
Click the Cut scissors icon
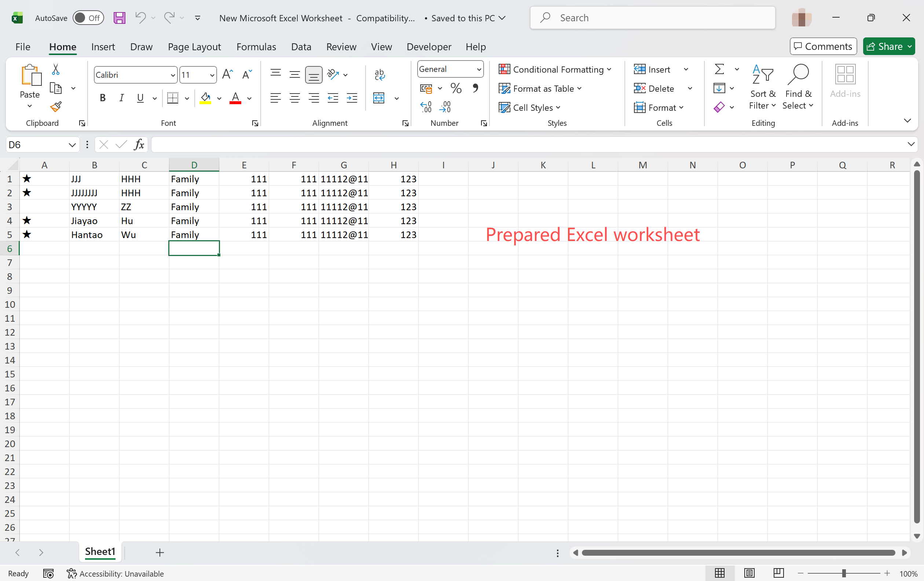tap(56, 69)
